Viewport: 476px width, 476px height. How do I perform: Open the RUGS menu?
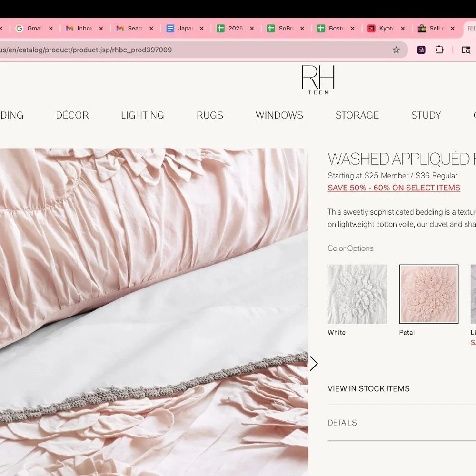click(210, 115)
